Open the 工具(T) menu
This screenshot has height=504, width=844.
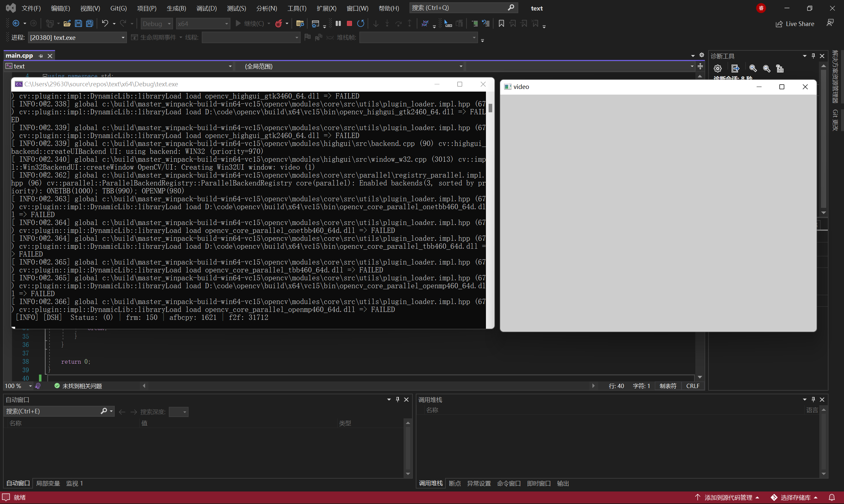tap(296, 8)
